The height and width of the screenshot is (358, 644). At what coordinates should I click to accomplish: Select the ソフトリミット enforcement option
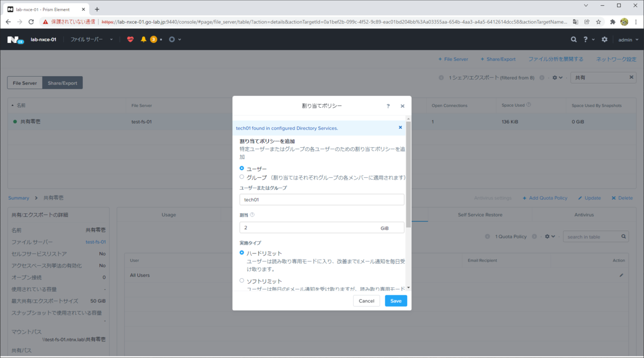pyautogui.click(x=241, y=280)
